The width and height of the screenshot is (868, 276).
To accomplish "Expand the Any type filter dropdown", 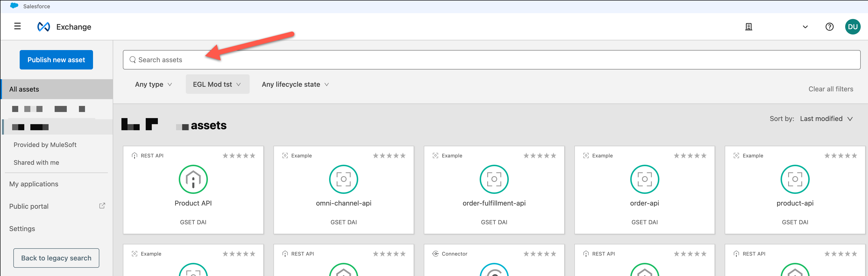I will tap(153, 84).
